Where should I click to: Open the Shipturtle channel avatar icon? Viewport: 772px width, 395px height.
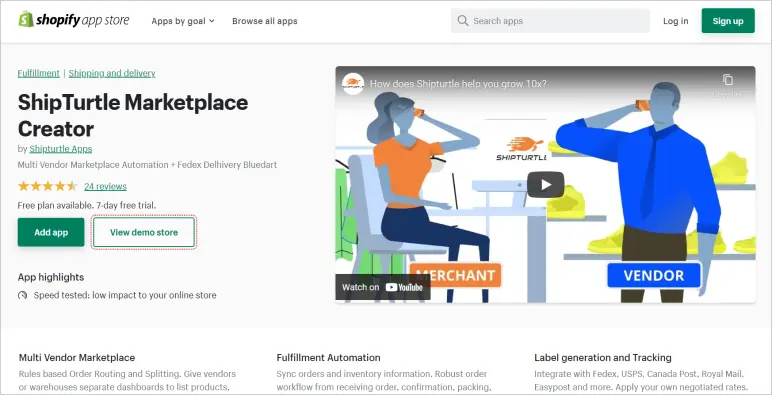(x=353, y=84)
